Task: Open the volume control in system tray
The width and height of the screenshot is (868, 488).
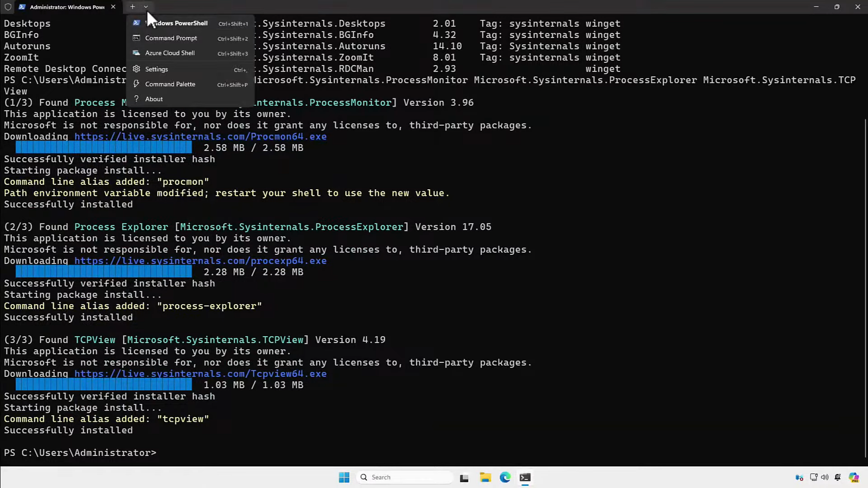Action: 825,477
